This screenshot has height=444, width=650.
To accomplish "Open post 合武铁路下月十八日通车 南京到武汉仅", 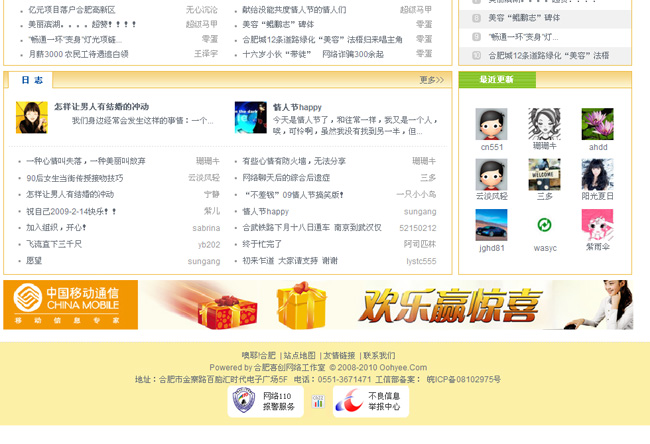I will coord(312,228).
